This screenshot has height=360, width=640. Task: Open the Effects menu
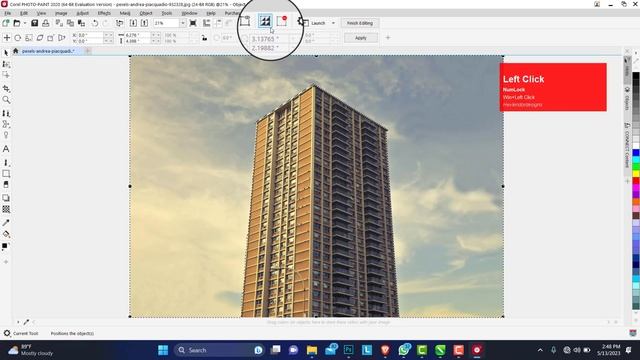pos(104,13)
